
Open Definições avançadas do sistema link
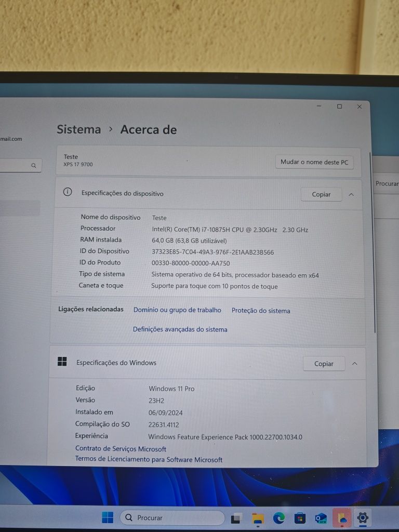pyautogui.click(x=180, y=329)
